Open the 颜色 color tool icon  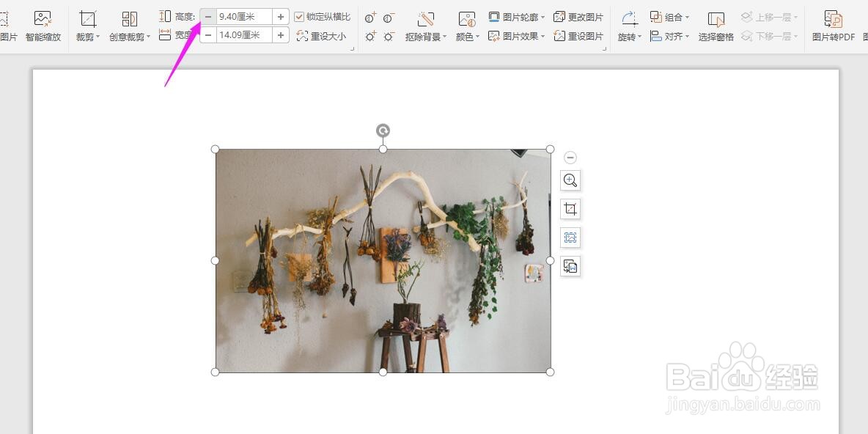[467, 19]
